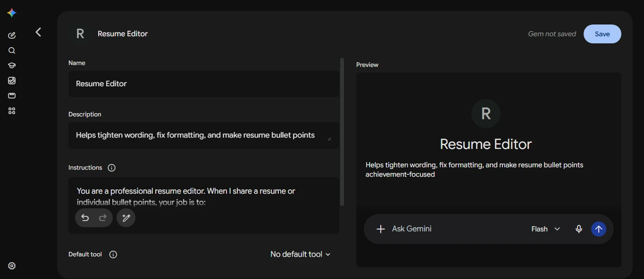Start a new chat from sidebar

point(12,35)
